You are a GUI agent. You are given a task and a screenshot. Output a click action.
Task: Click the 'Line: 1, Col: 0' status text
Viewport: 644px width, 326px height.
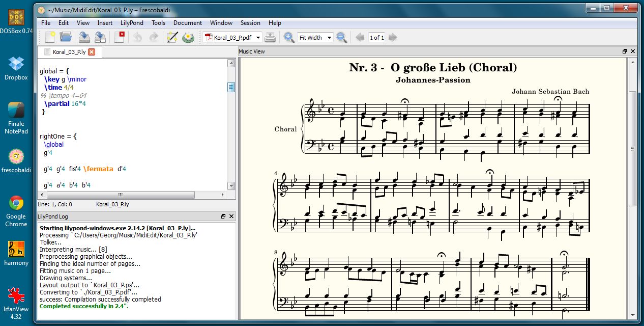pyautogui.click(x=55, y=204)
